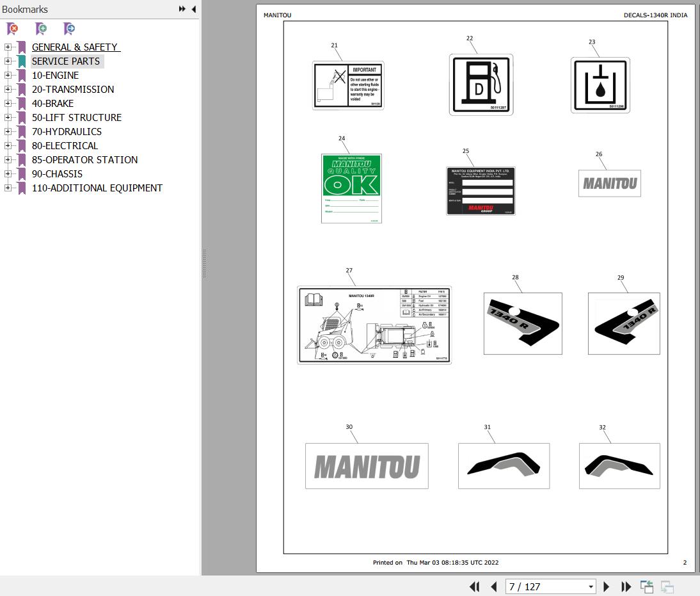The image size is (700, 596).
Task: Click the add new bookmark icon
Action: pyautogui.click(x=41, y=29)
